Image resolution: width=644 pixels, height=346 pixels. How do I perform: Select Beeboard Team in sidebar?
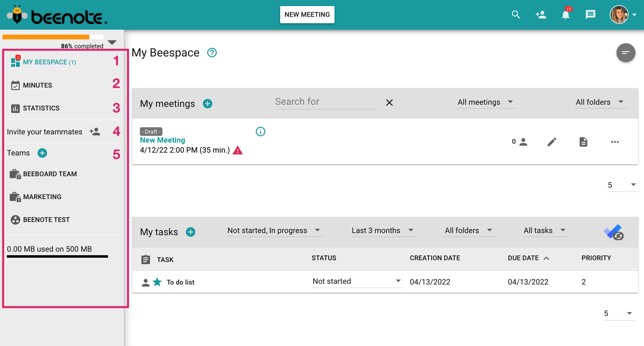(50, 174)
